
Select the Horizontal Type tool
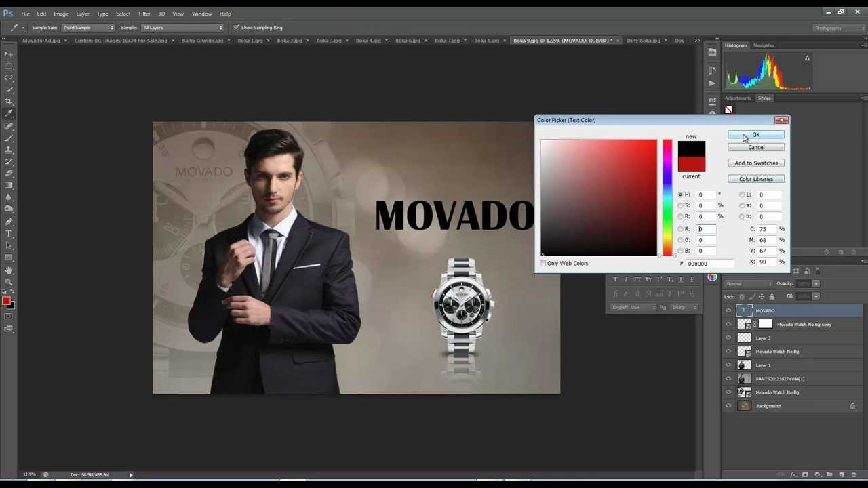tap(9, 234)
